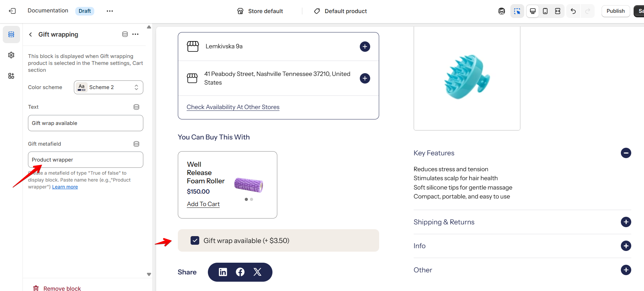644x291 pixels.
Task: Uncheck the Gift wrap available checkbox
Action: click(x=195, y=241)
